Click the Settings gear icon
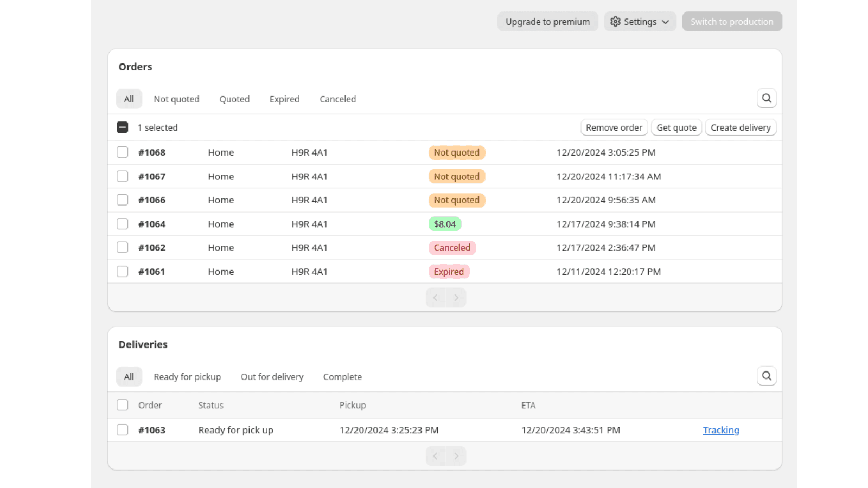This screenshot has width=868, height=488. tap(615, 22)
